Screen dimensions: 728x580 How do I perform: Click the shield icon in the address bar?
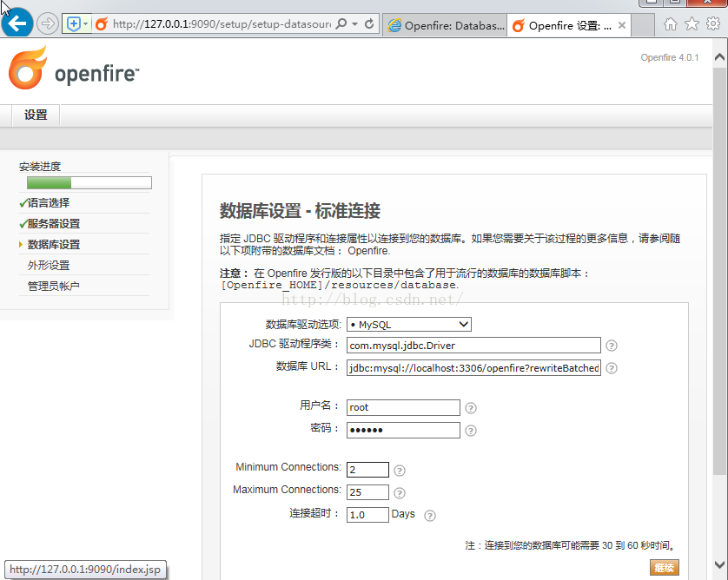click(x=73, y=23)
